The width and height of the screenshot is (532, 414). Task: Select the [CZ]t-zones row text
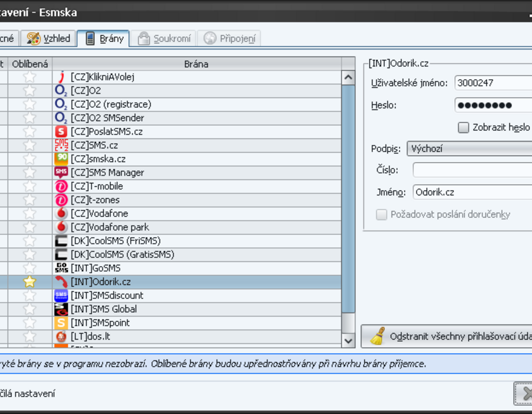click(95, 200)
